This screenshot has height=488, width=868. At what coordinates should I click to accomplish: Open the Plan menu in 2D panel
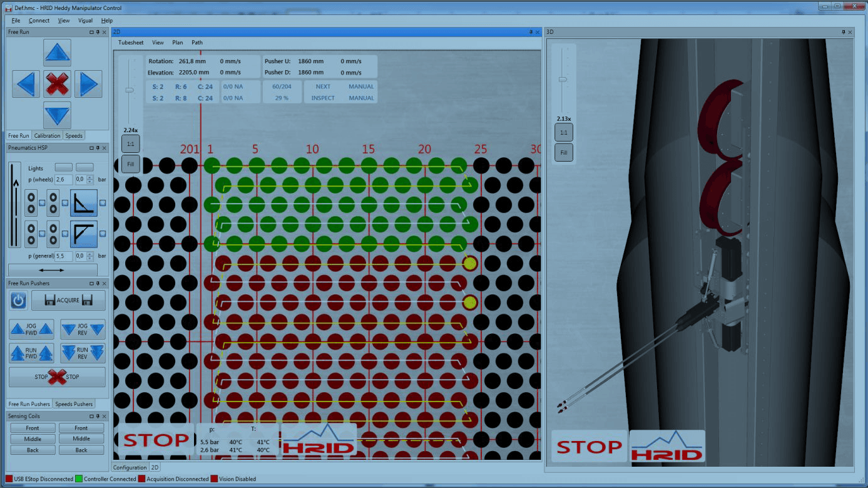[178, 43]
